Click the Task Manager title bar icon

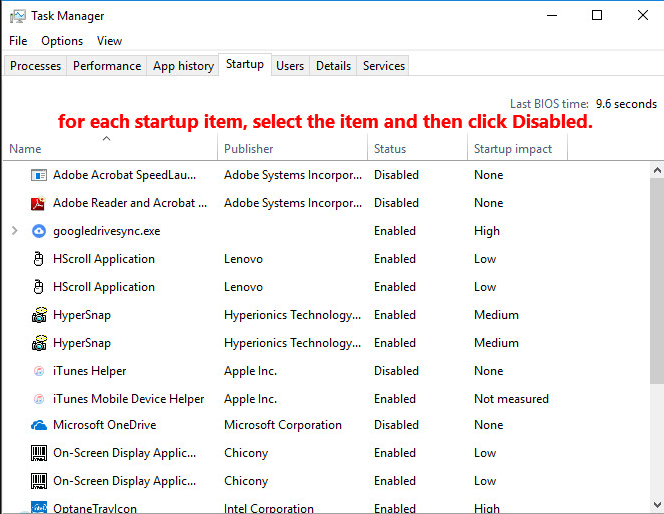(18, 16)
